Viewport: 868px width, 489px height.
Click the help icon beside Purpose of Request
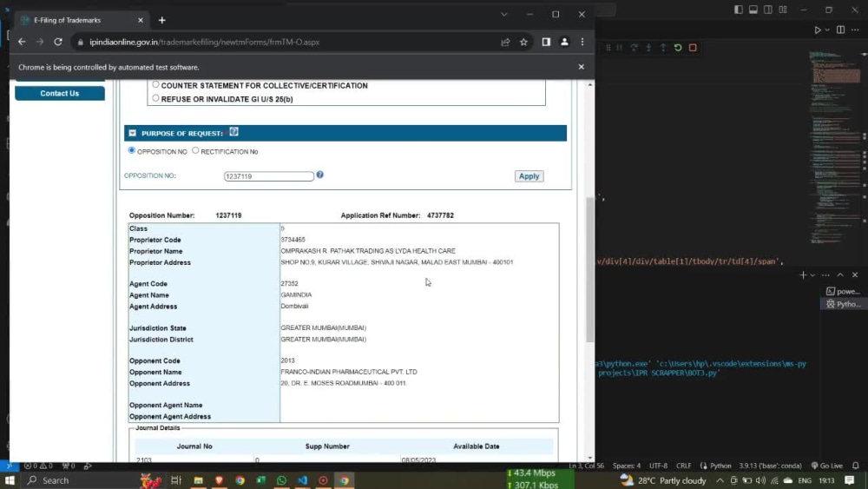pyautogui.click(x=234, y=132)
